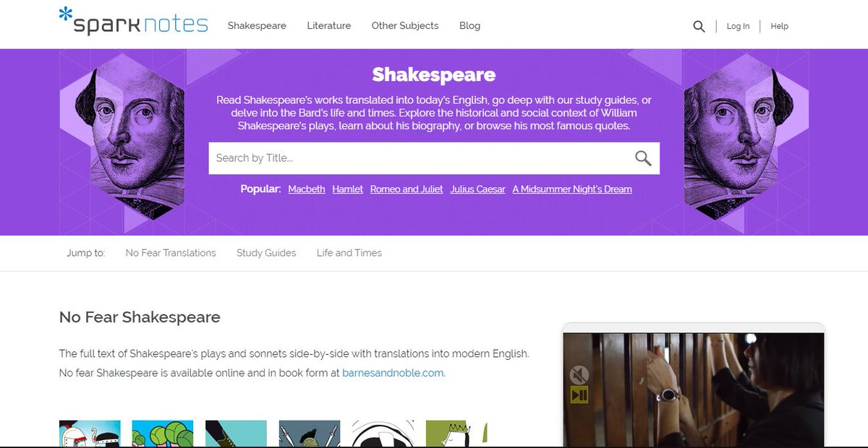Open the popular Hamlet link
868x448 pixels.
348,189
